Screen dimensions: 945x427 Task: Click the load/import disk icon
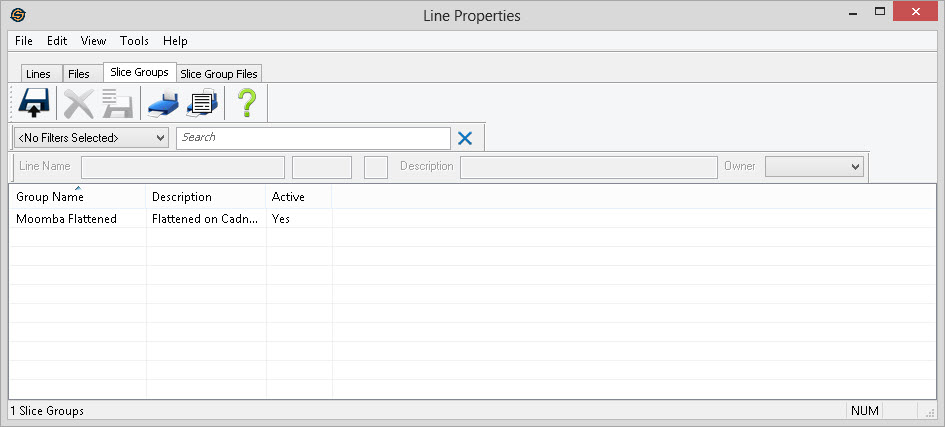click(34, 103)
